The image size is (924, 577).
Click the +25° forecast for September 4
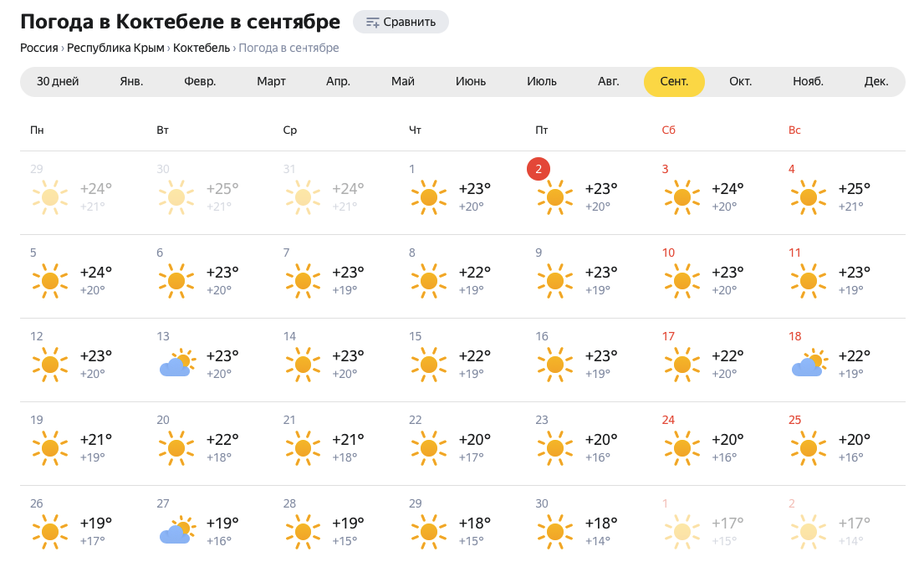[x=854, y=189]
